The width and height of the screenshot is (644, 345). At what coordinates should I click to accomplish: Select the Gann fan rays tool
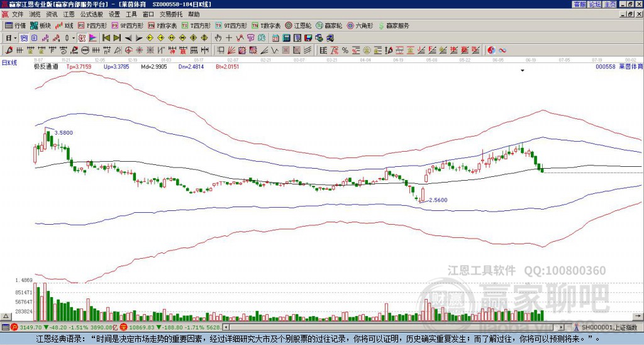231,50
